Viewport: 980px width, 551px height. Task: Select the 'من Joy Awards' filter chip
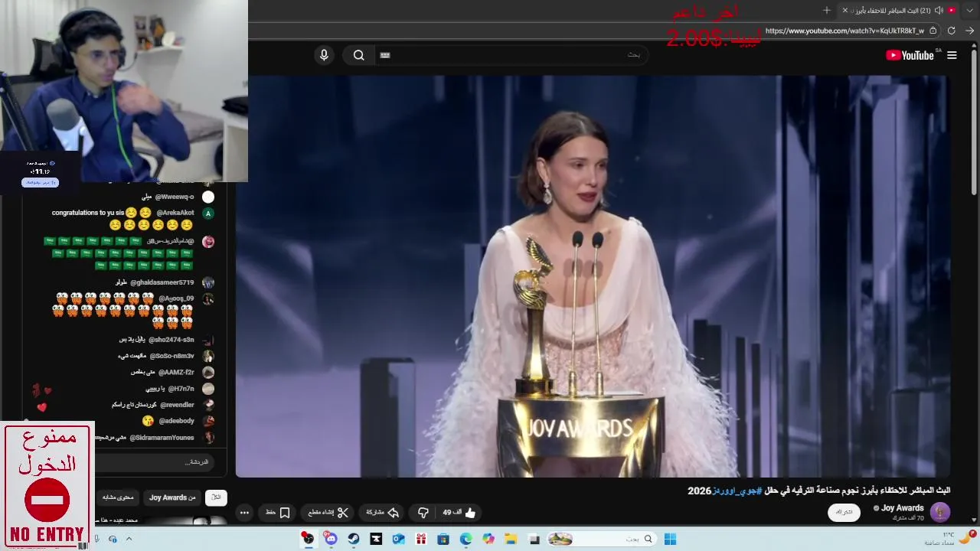(172, 497)
